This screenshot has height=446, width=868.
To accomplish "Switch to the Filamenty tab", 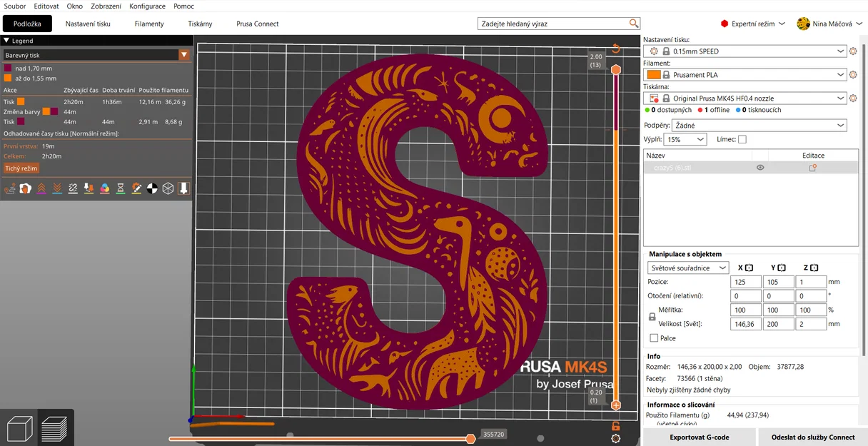I will pos(149,24).
